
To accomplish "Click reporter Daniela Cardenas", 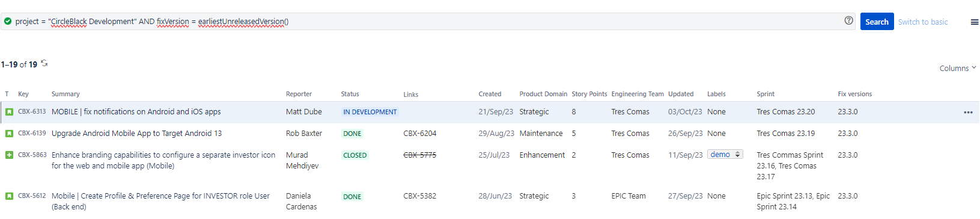I will point(302,202).
